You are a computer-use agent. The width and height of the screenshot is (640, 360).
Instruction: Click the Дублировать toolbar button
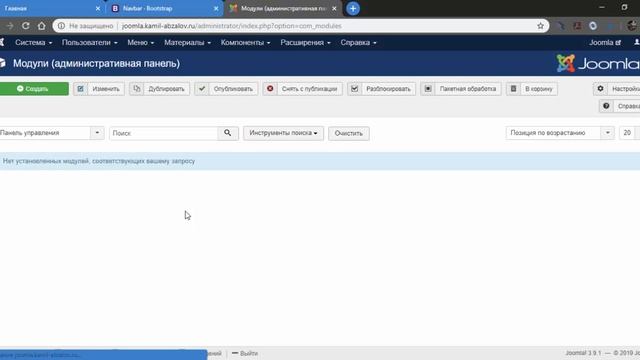160,89
